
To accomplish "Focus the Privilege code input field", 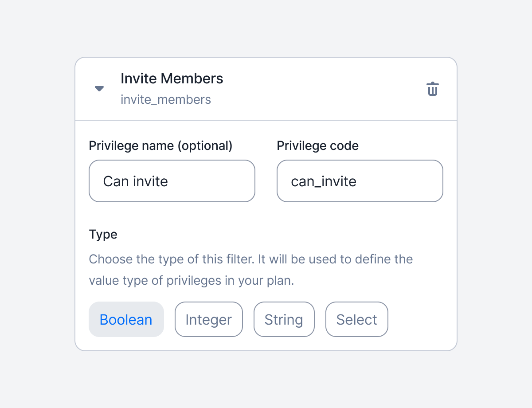I will coord(360,181).
